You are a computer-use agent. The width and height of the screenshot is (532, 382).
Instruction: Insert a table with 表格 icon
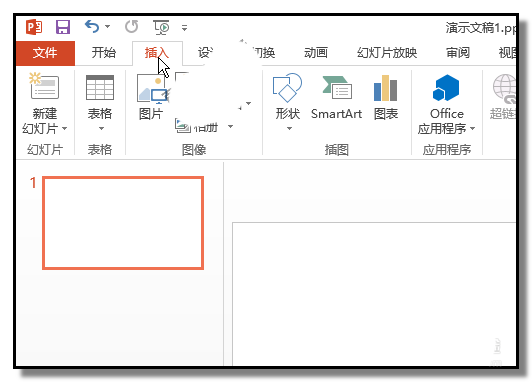(100, 88)
